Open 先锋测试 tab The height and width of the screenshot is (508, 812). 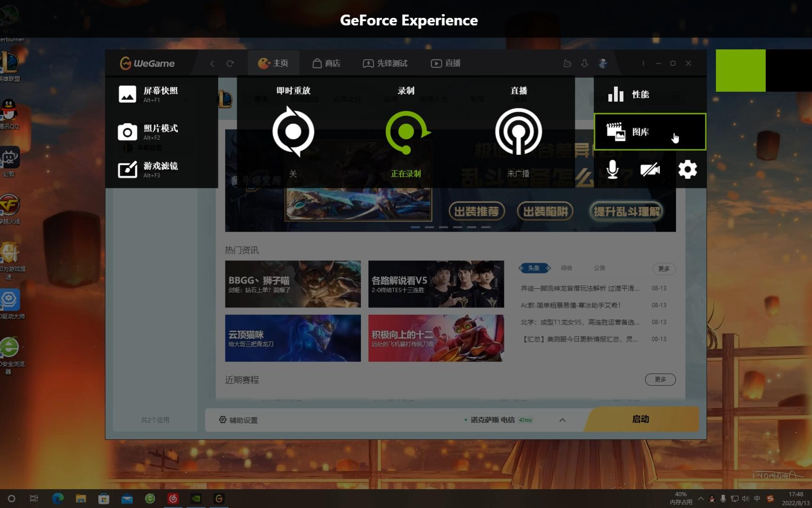[385, 63]
